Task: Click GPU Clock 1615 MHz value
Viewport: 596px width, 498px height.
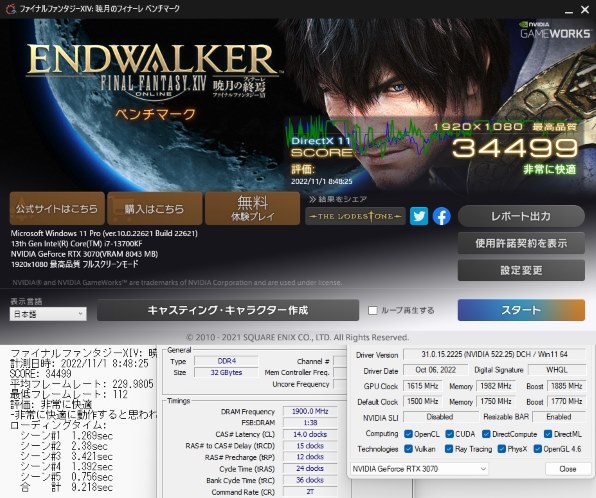Action: 423,386
